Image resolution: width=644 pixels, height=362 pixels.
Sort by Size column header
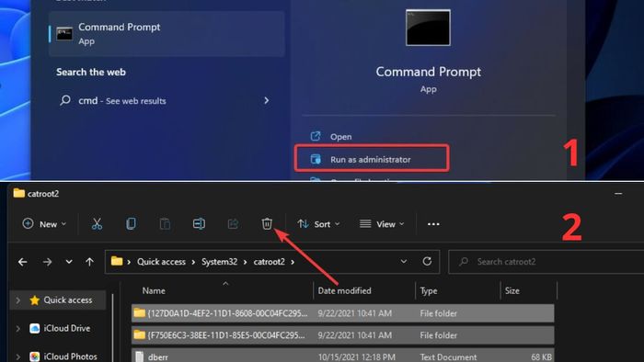click(x=512, y=290)
